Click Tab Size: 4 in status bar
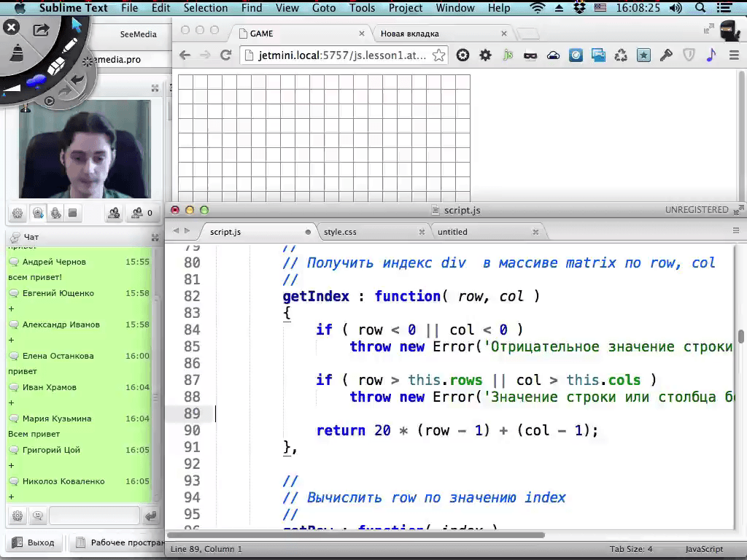The height and width of the screenshot is (560, 747). (x=631, y=549)
